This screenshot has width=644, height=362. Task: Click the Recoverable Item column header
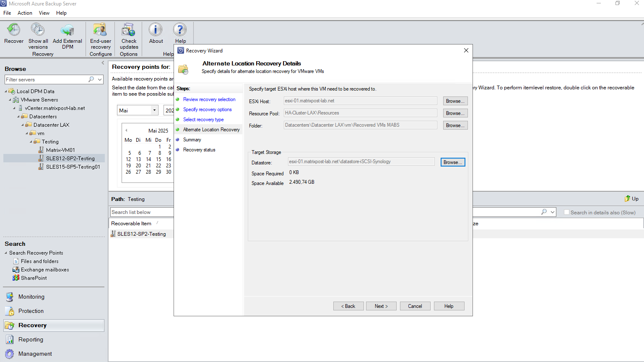131,224
